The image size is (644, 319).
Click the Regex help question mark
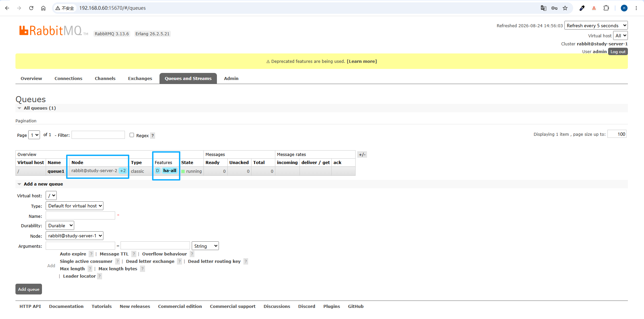click(152, 136)
